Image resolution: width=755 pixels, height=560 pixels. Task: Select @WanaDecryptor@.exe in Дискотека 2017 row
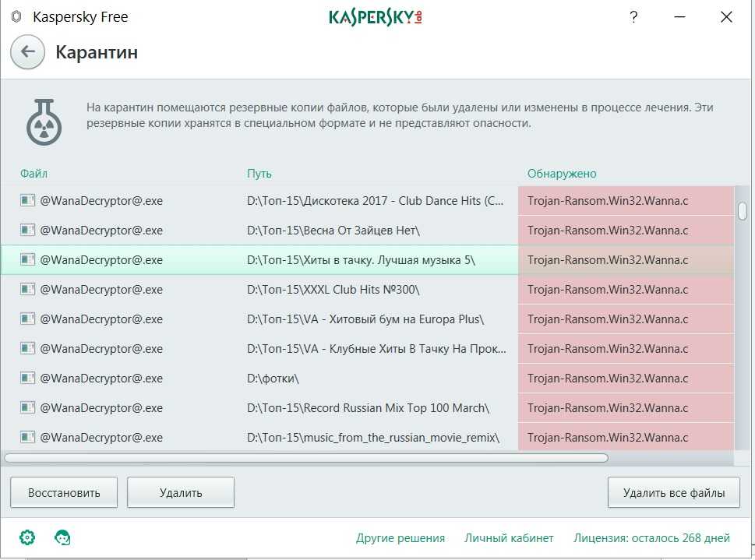(101, 201)
